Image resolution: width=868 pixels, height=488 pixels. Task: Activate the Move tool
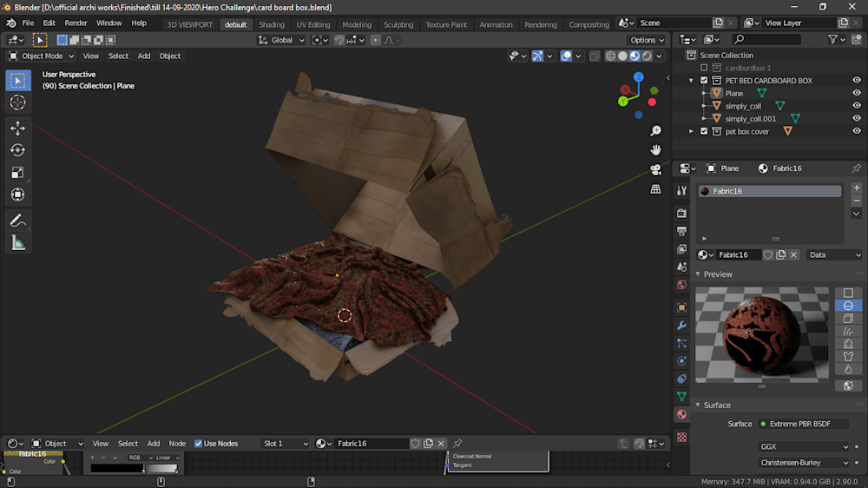tap(17, 128)
